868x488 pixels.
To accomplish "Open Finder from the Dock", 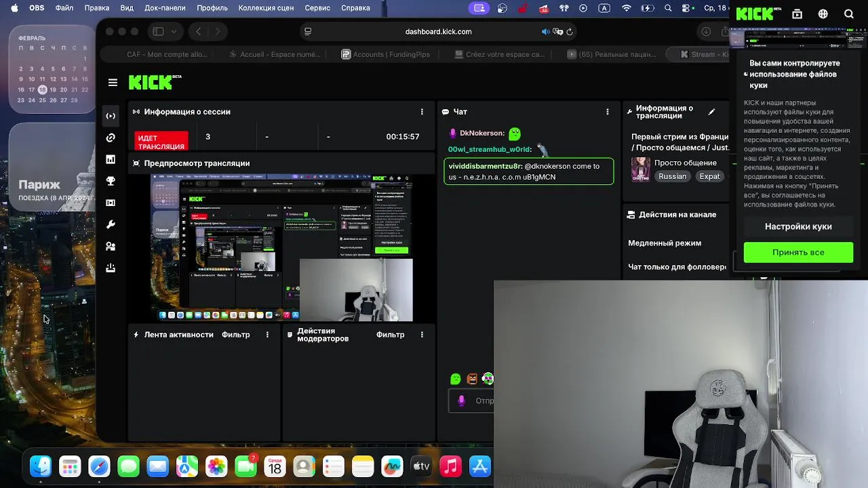I will click(x=41, y=466).
